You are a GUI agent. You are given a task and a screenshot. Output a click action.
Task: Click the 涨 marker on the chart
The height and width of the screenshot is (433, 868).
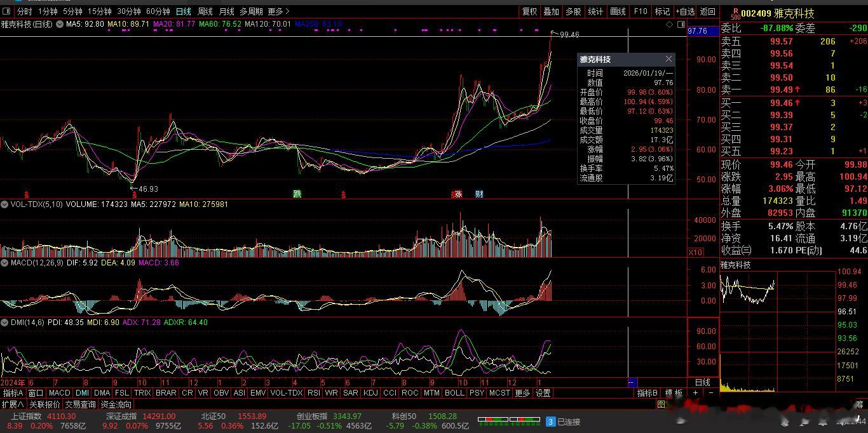click(x=458, y=194)
